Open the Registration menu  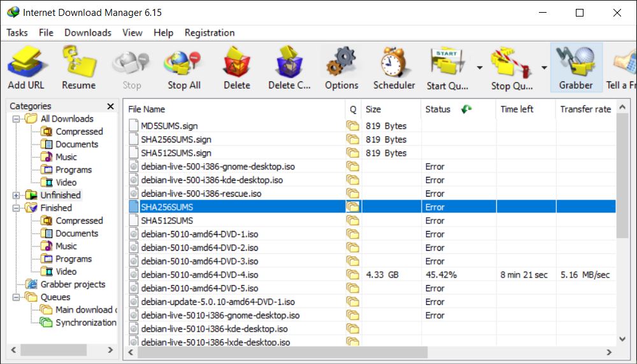coord(210,32)
